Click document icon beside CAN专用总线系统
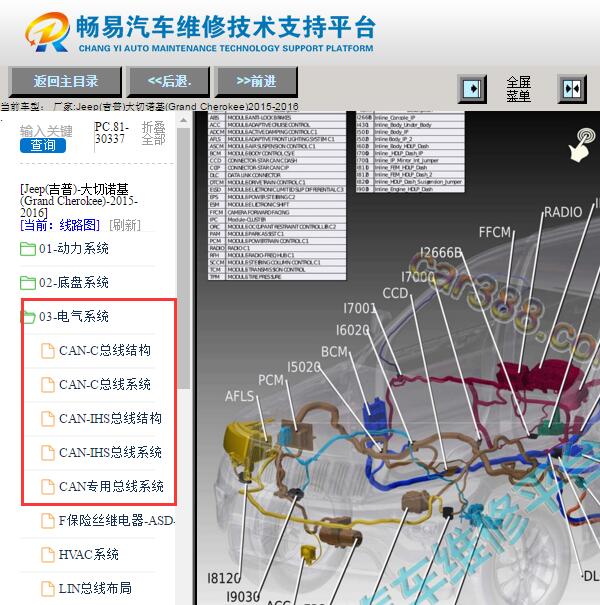The image size is (600, 605). (48, 487)
